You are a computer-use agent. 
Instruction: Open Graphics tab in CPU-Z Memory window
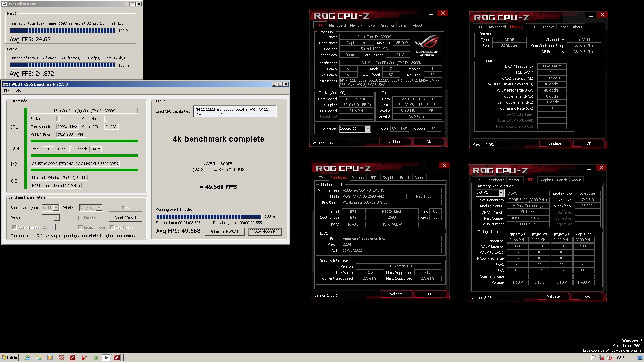[547, 27]
